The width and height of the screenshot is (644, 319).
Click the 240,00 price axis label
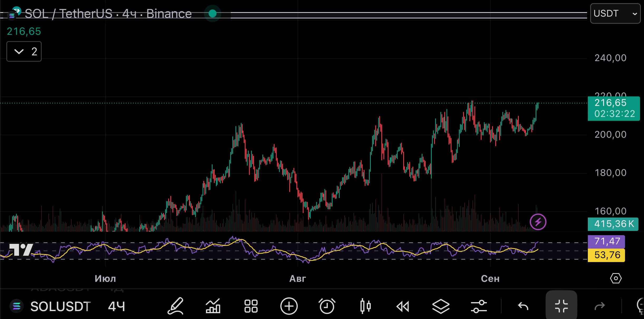click(611, 58)
